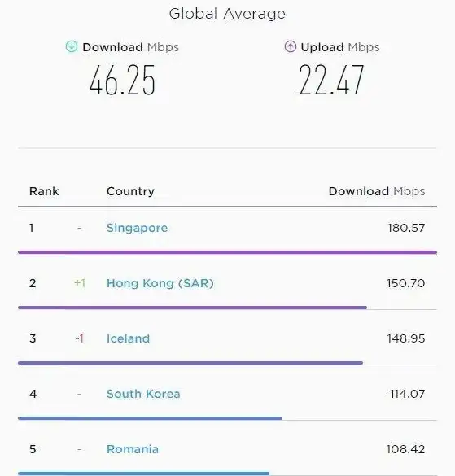Click the Global Average heading

[x=227, y=14]
